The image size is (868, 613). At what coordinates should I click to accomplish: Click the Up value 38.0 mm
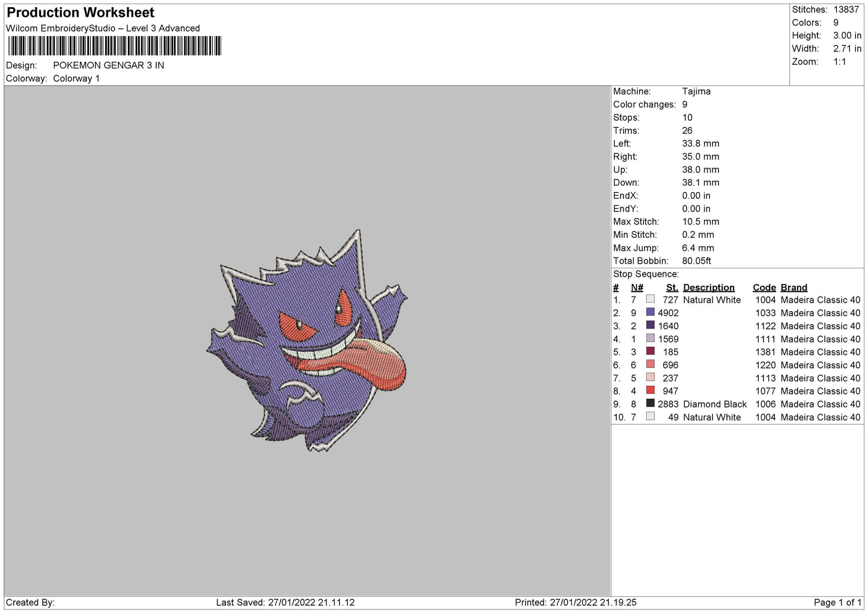pos(700,170)
